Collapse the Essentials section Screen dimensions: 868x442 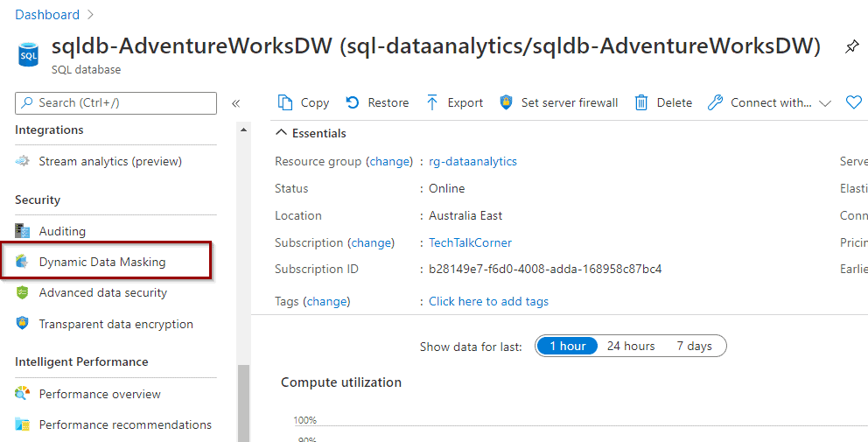click(x=281, y=133)
